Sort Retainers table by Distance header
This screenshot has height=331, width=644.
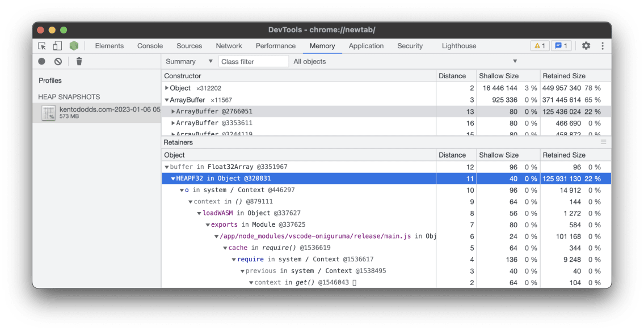[456, 155]
